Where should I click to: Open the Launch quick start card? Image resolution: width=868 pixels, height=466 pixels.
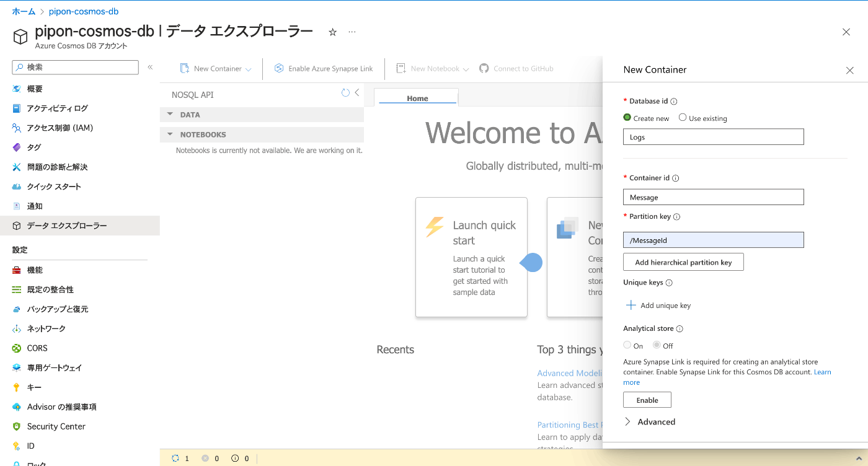[x=471, y=257]
